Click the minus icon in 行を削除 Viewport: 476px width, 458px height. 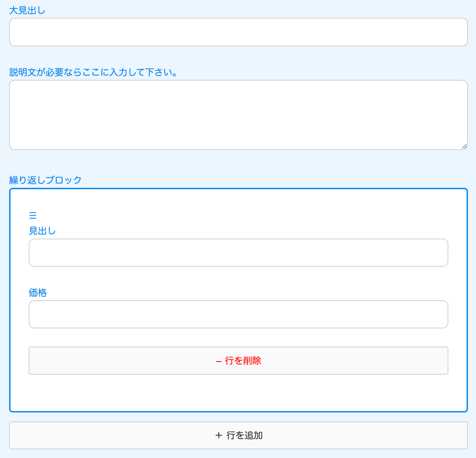(219, 361)
